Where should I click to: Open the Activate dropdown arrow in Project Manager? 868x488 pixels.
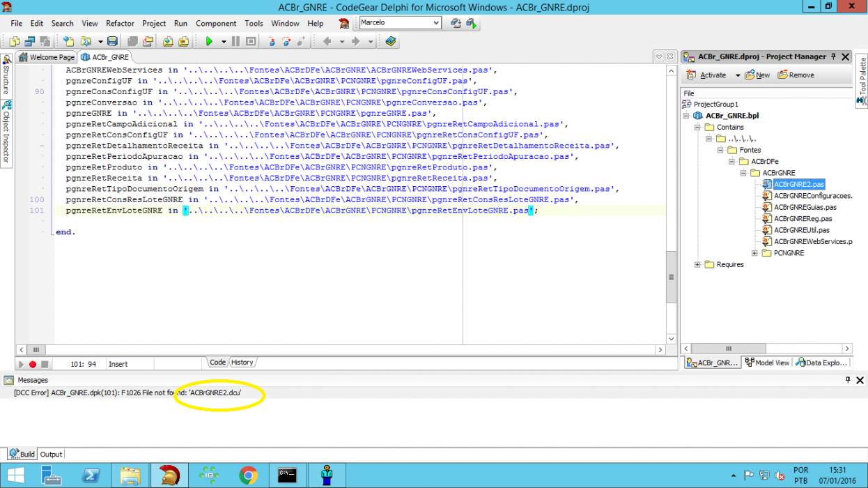coord(738,75)
